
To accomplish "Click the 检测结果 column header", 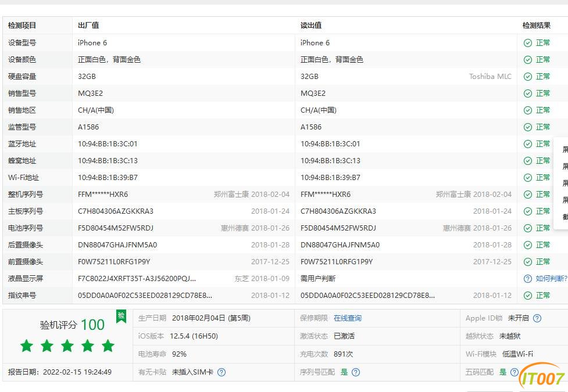I will (x=537, y=26).
